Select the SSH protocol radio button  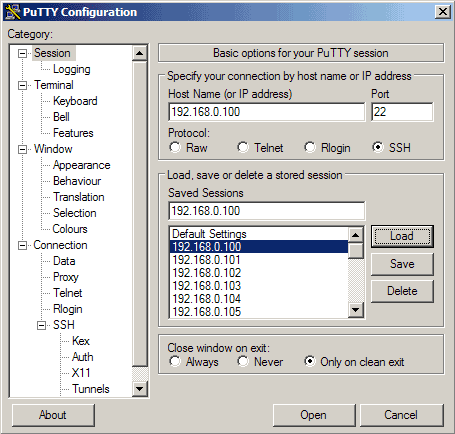click(x=378, y=147)
